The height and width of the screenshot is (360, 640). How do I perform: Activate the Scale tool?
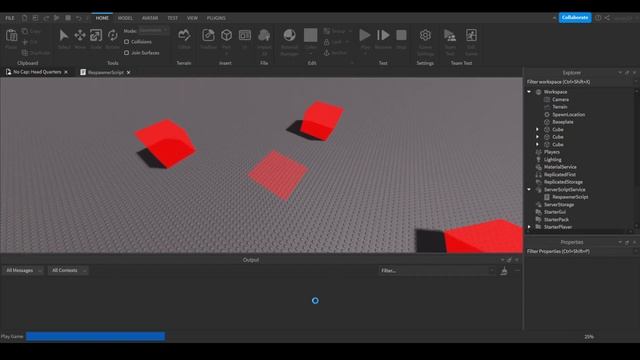point(96,36)
